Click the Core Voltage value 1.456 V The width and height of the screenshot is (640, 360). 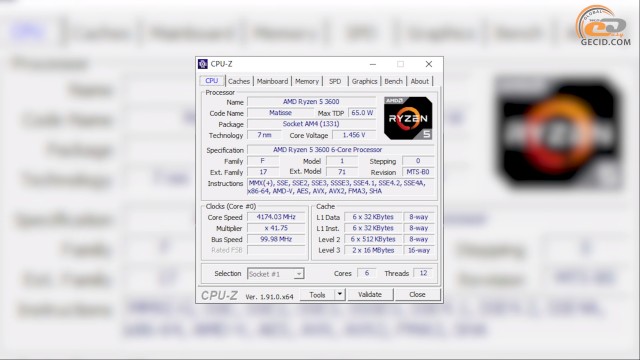tap(354, 135)
